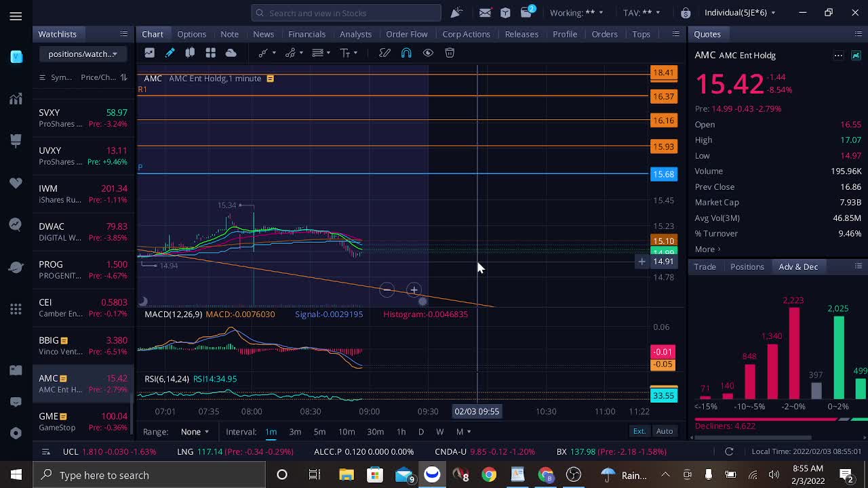Image resolution: width=868 pixels, height=488 pixels.
Task: Click the money lock icon
Action: (x=686, y=13)
